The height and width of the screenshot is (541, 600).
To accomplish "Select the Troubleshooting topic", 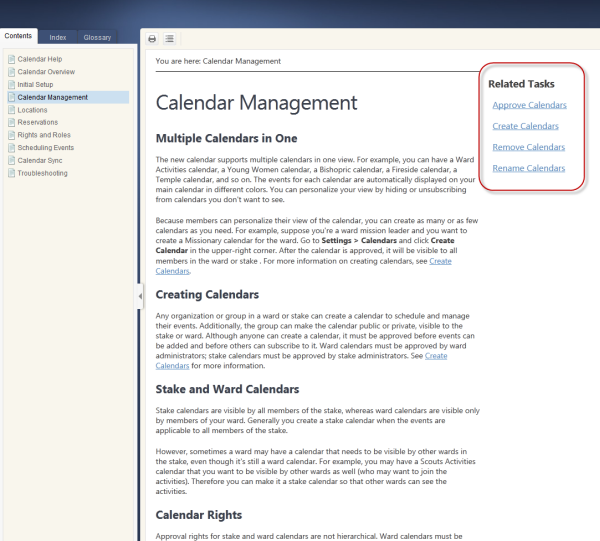I will click(x=42, y=173).
